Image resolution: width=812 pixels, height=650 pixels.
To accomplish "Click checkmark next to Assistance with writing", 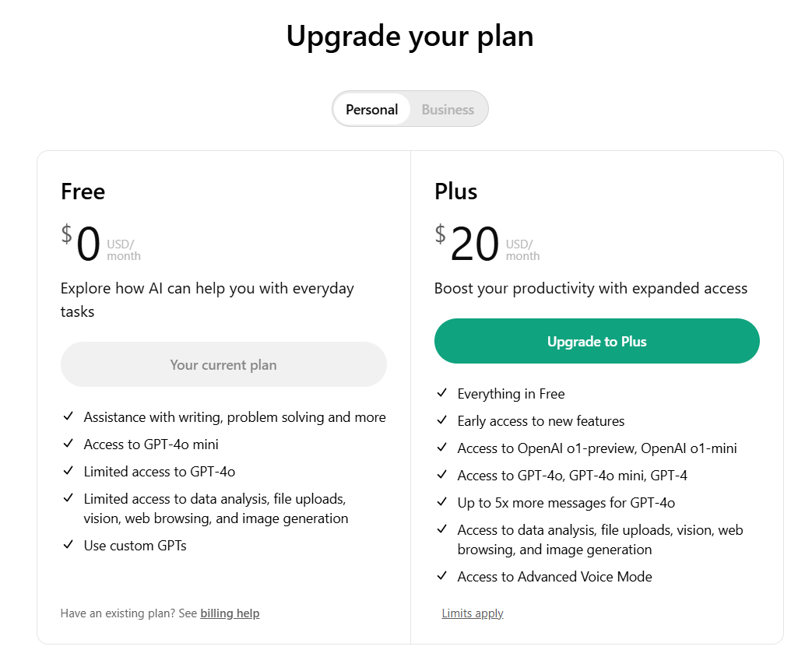I will (69, 416).
